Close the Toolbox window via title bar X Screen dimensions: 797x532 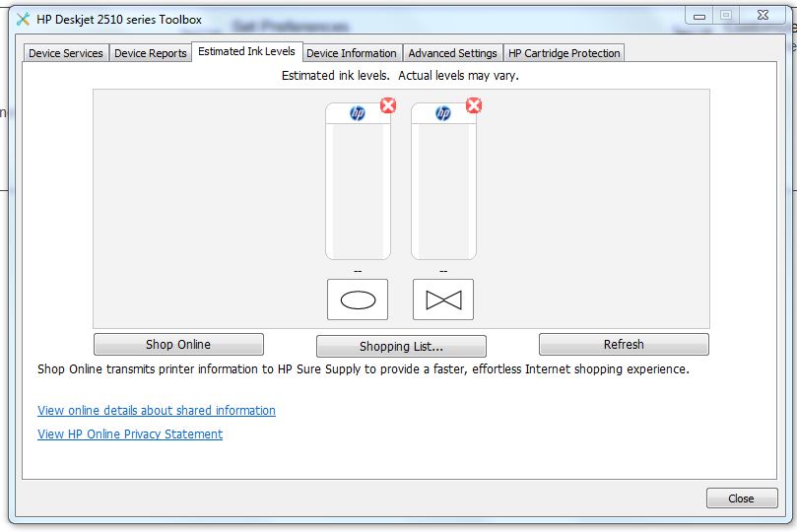763,16
